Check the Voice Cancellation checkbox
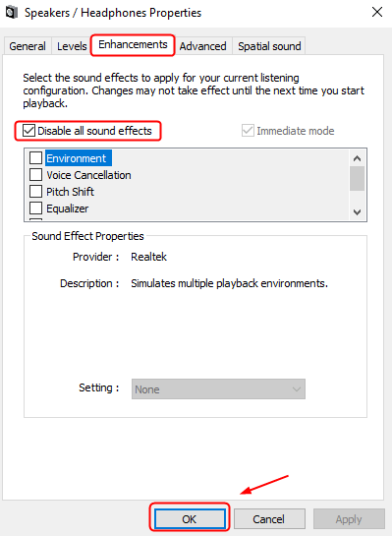This screenshot has width=392, height=536. pos(35,175)
